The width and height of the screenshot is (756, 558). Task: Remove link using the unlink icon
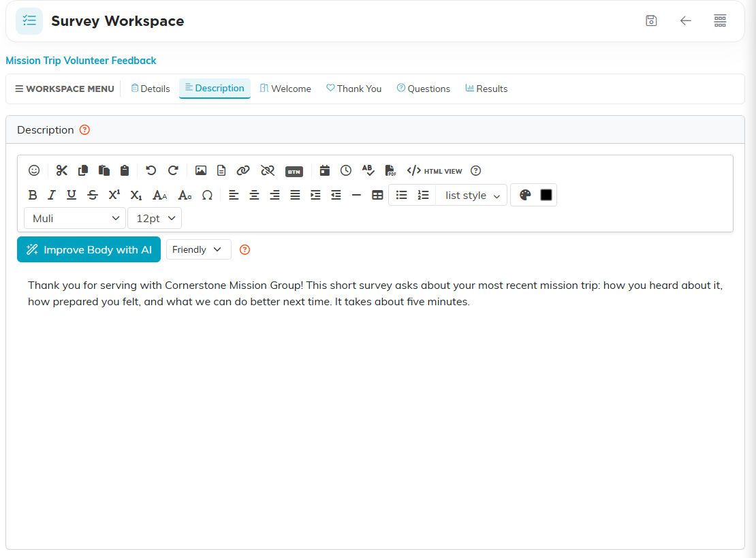(268, 170)
